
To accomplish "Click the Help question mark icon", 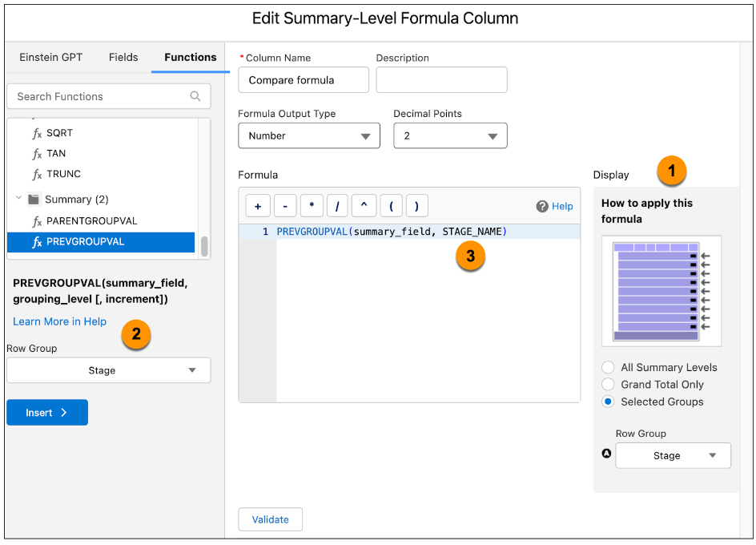I will coord(542,206).
